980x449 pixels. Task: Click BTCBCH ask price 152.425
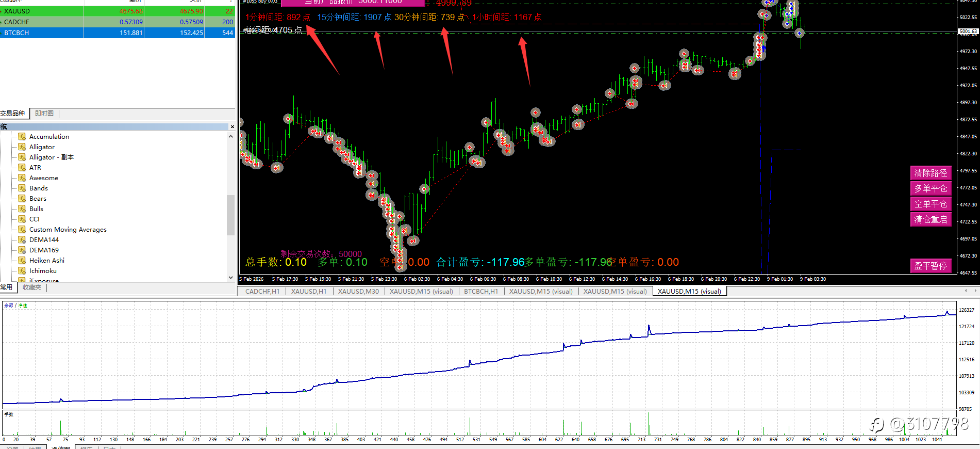pos(191,33)
